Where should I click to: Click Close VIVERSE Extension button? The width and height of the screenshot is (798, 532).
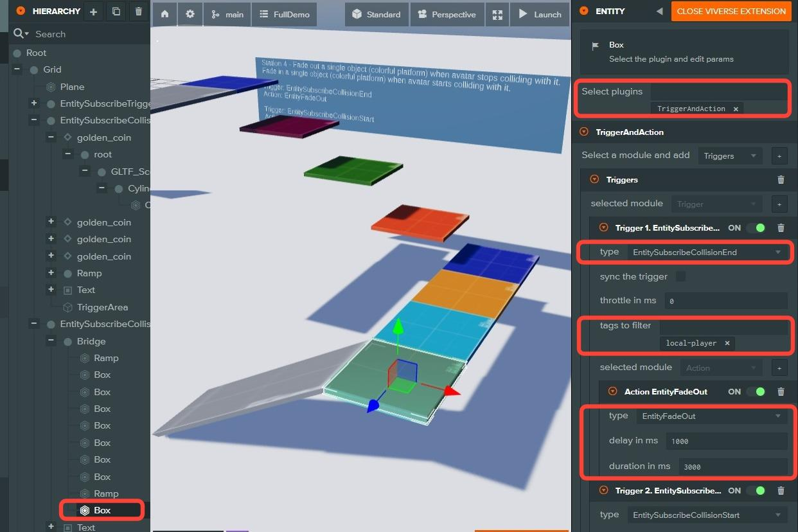(x=731, y=12)
